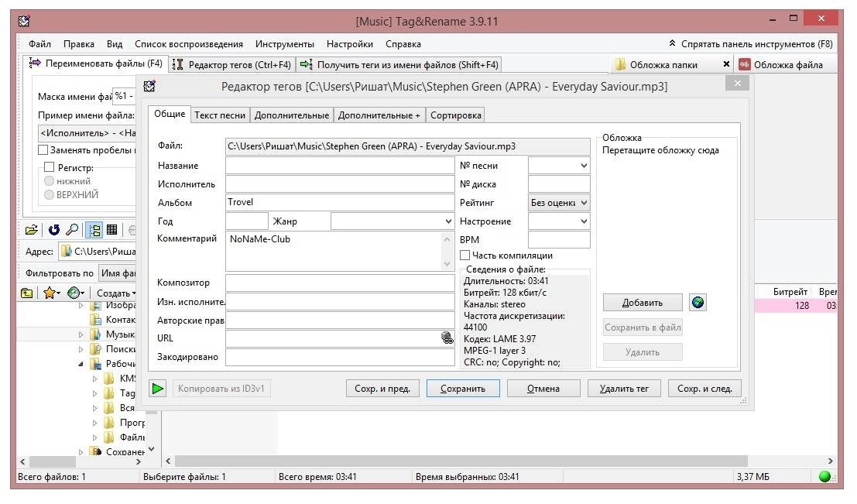The width and height of the screenshot is (857, 504).
Task: Open the favorites star menu
Action: click(51, 293)
